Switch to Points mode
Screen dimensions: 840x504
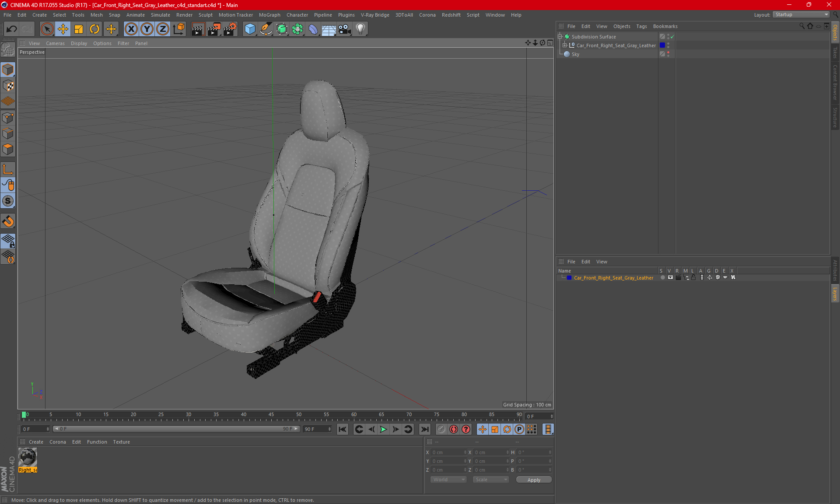point(8,118)
